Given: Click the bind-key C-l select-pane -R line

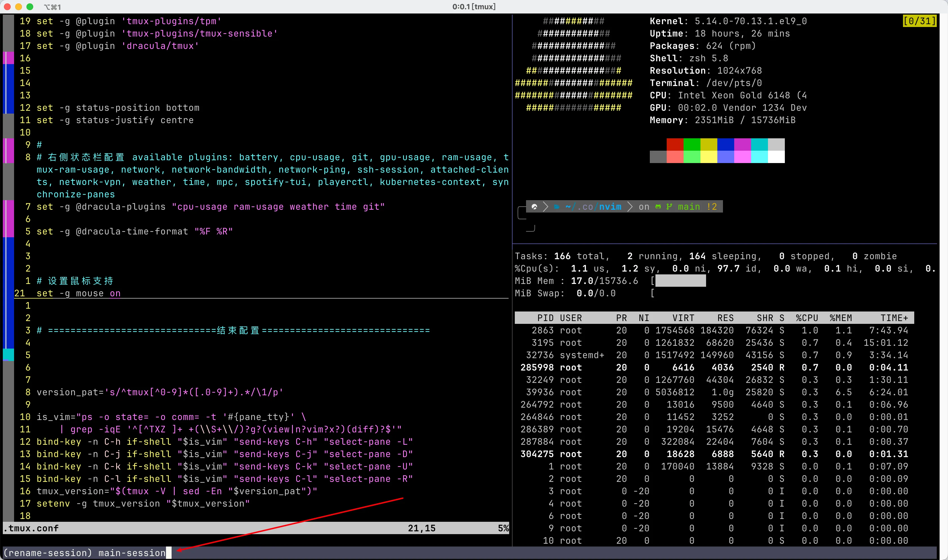Looking at the screenshot, I should pos(225,478).
